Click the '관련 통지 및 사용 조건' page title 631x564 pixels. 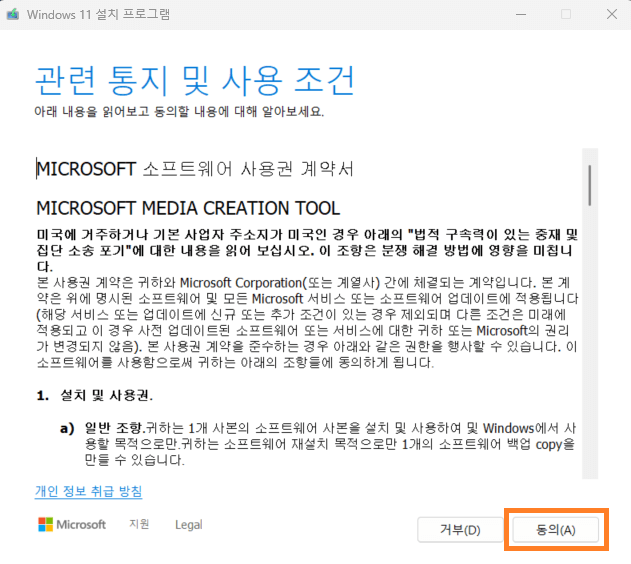click(x=195, y=80)
